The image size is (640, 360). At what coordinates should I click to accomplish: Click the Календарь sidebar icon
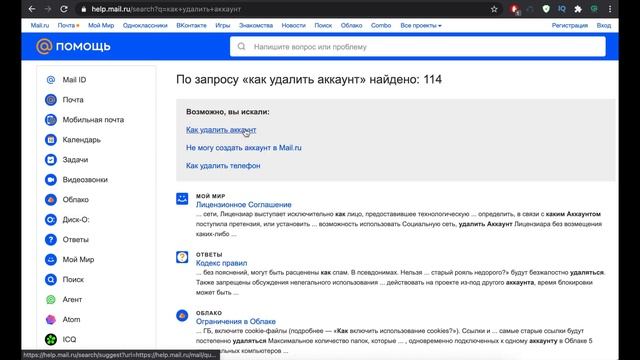[51, 140]
